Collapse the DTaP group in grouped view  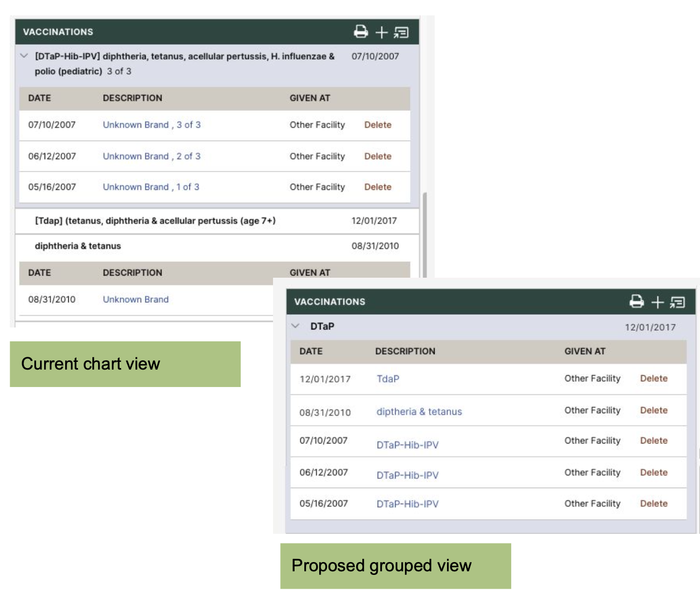point(295,325)
